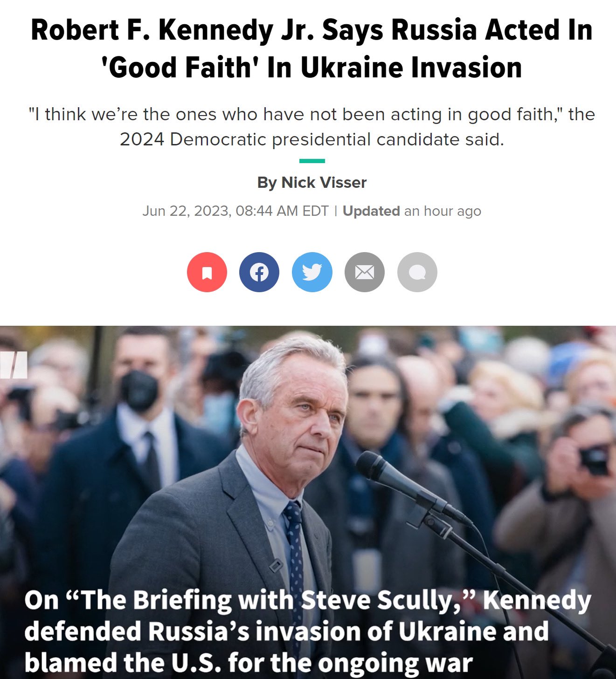
Task: Click the HuffPost logo mark on photo
Action: [14, 364]
